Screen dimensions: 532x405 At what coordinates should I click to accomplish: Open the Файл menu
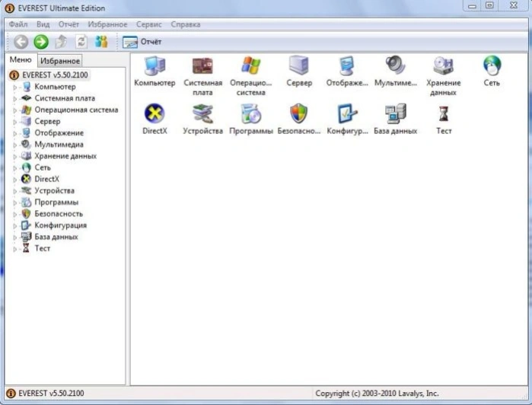coord(18,24)
